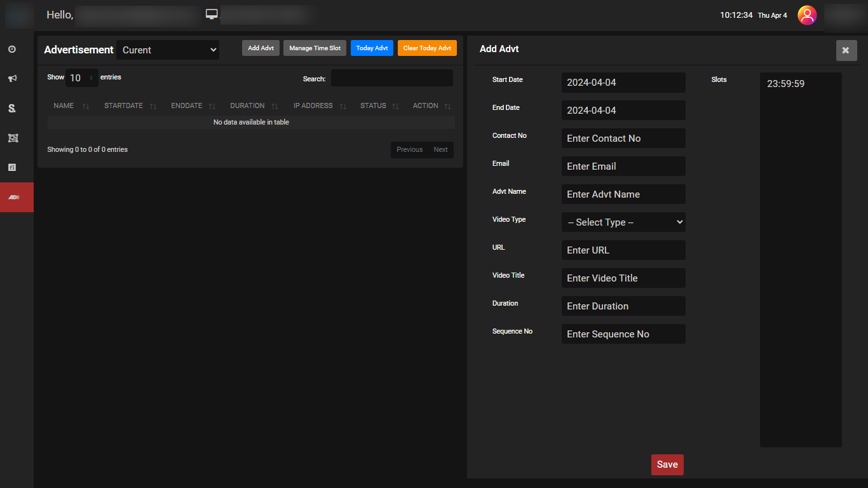
Task: Open the object group icon in sidebar
Action: (12, 138)
